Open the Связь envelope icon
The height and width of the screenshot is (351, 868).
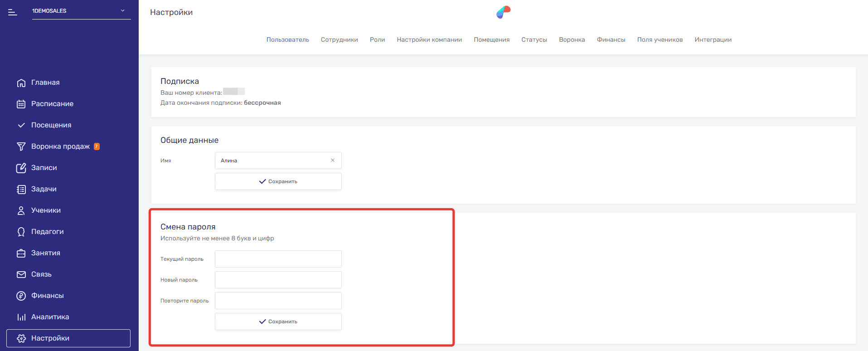(21, 274)
